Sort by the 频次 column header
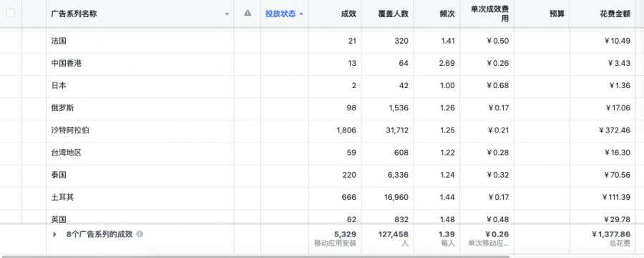This screenshot has height=258, width=644. pos(447,14)
